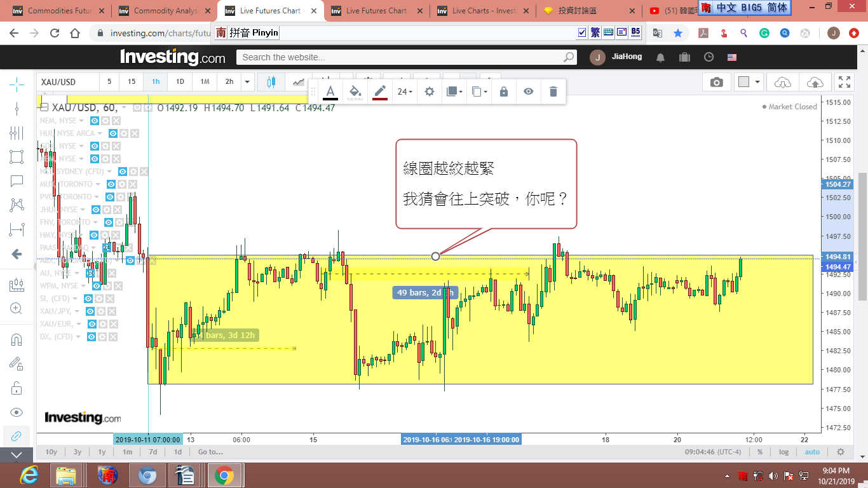The width and height of the screenshot is (868, 488).
Task: Remove the WPM, NYSE overlay
Action: click(118, 286)
